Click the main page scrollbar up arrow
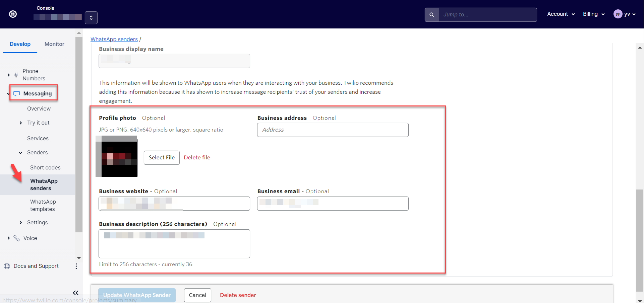Image resolution: width=644 pixels, height=303 pixels. [x=640, y=48]
